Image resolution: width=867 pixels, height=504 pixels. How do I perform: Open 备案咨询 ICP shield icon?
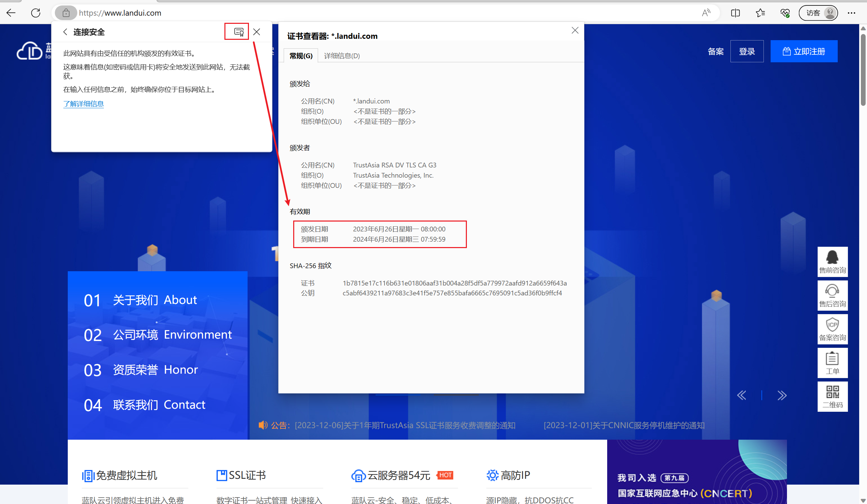coord(833,329)
